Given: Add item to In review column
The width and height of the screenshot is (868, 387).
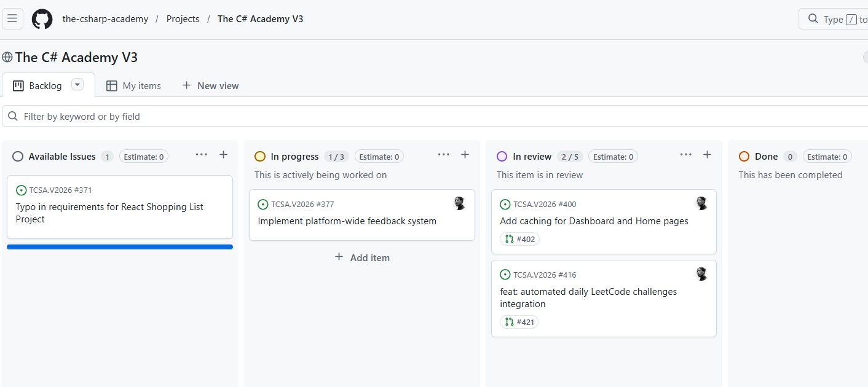Looking at the screenshot, I should coord(707,155).
